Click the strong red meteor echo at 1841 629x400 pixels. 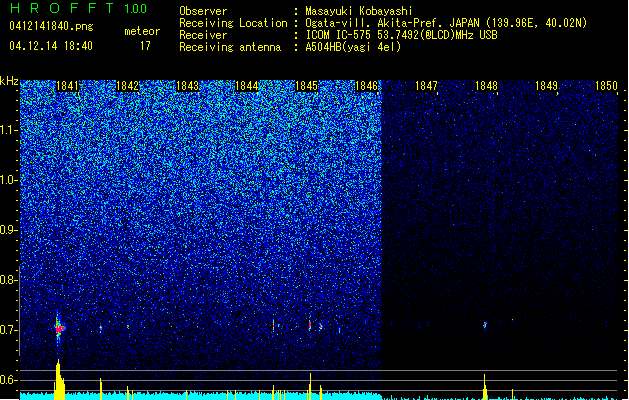coord(59,329)
